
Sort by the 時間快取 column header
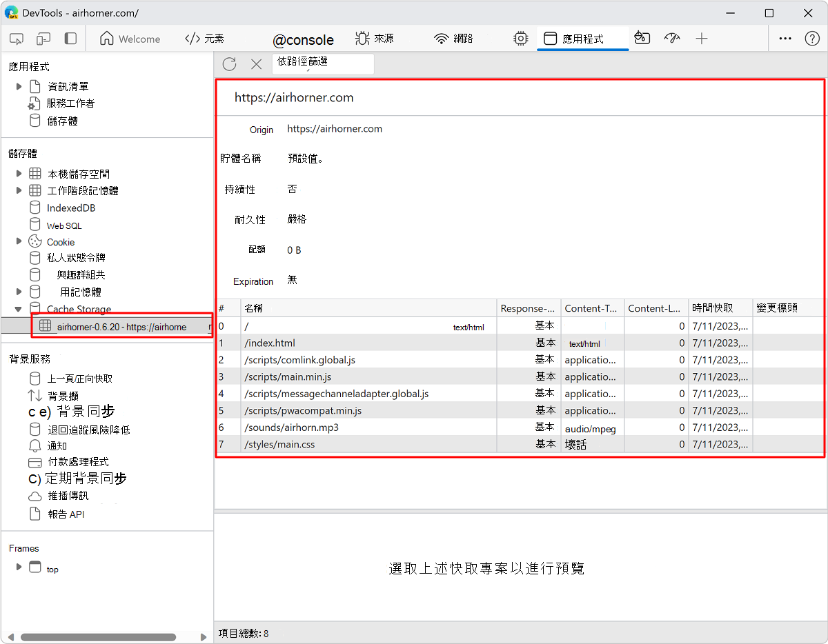point(720,308)
